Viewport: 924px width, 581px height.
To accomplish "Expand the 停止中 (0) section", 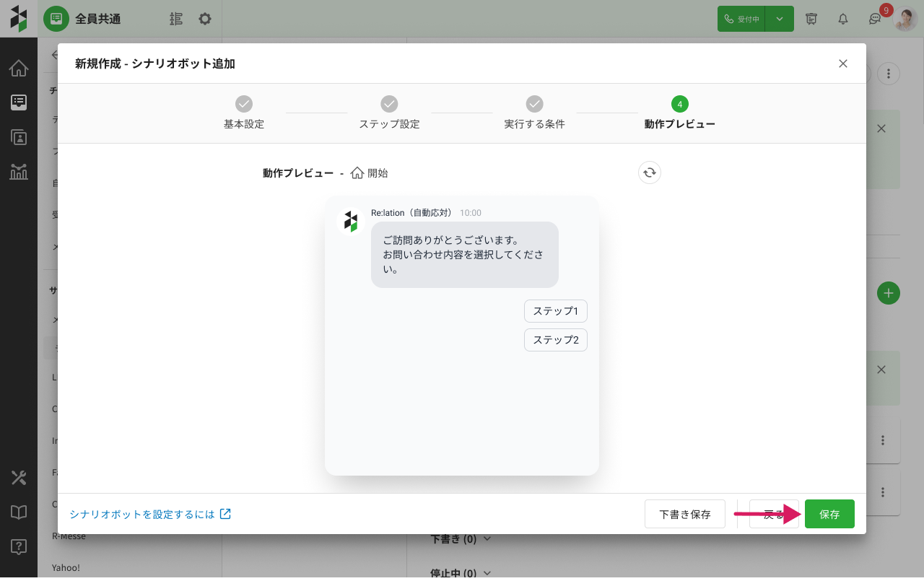I will 461,574.
